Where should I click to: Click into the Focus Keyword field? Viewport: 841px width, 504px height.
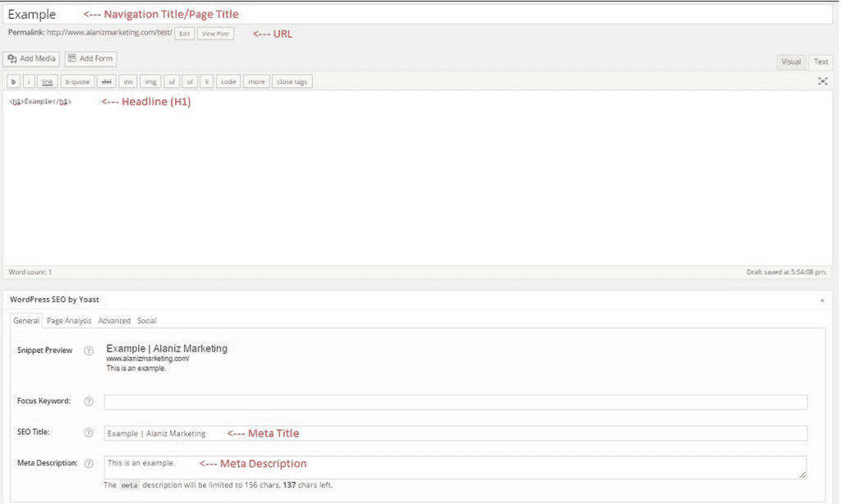coord(455,402)
